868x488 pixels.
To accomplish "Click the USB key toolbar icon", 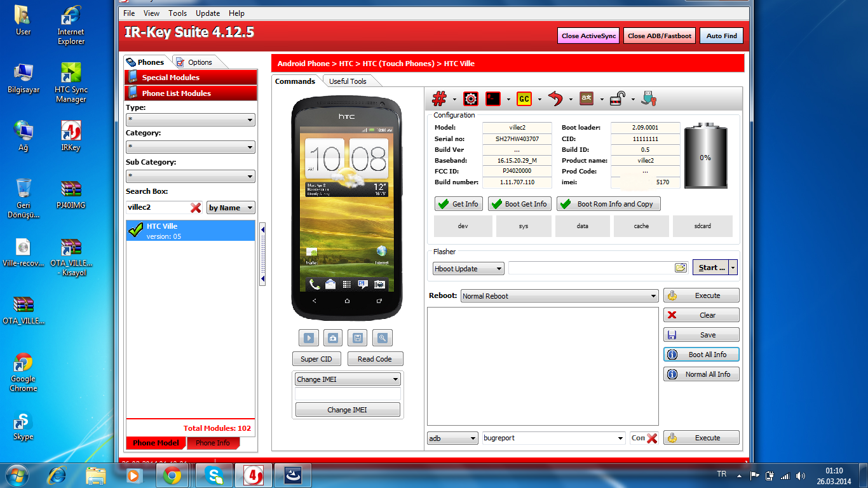I will point(648,98).
